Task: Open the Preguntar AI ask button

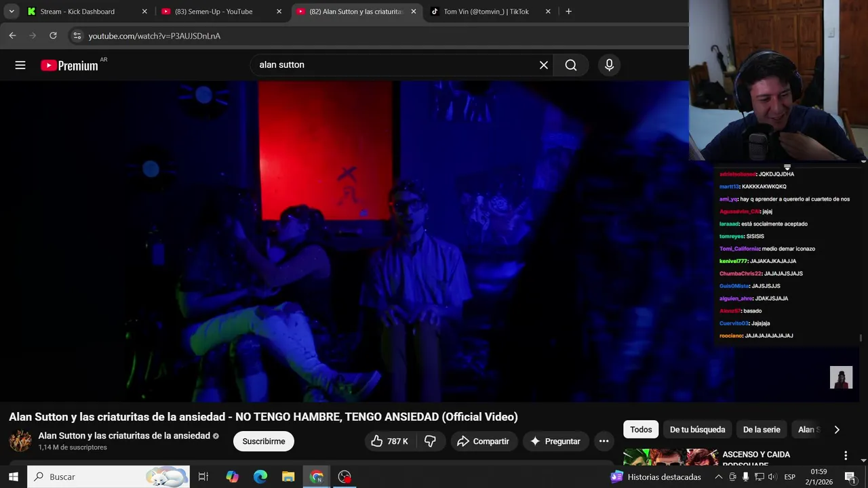Action: (x=555, y=441)
